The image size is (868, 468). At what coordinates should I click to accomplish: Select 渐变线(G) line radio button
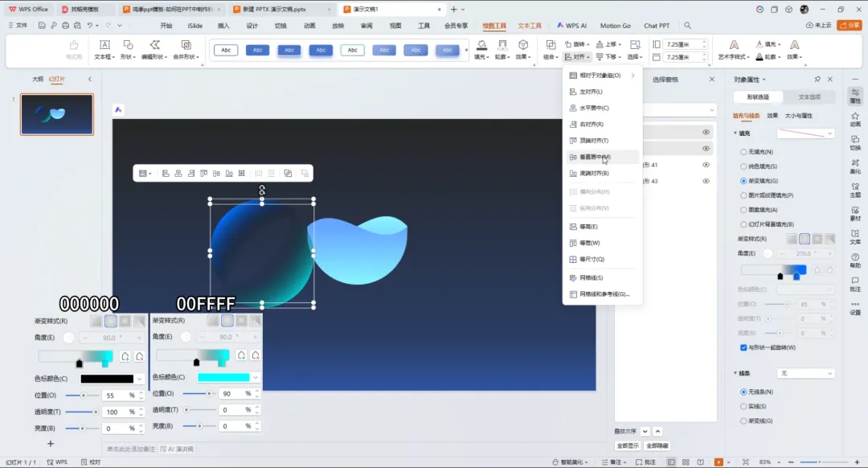(743, 421)
